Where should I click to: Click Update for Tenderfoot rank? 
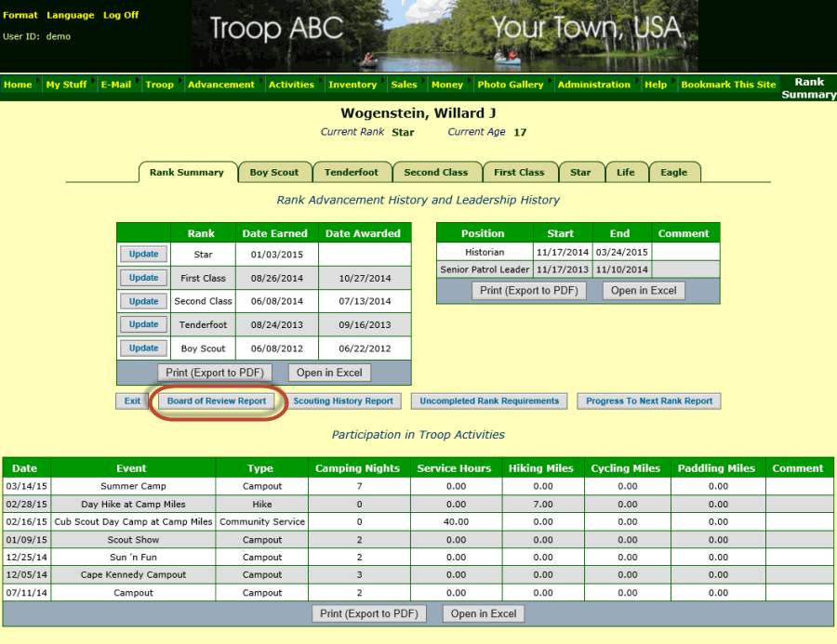tap(143, 324)
